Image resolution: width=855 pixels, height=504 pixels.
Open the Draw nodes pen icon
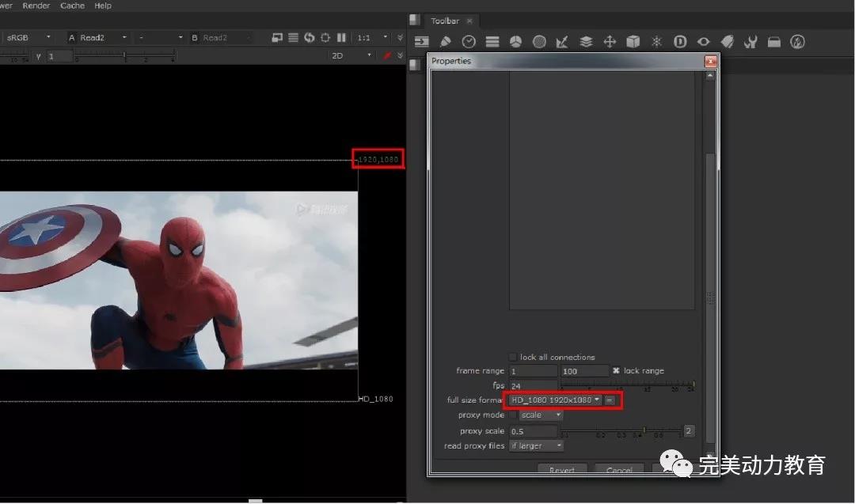446,42
